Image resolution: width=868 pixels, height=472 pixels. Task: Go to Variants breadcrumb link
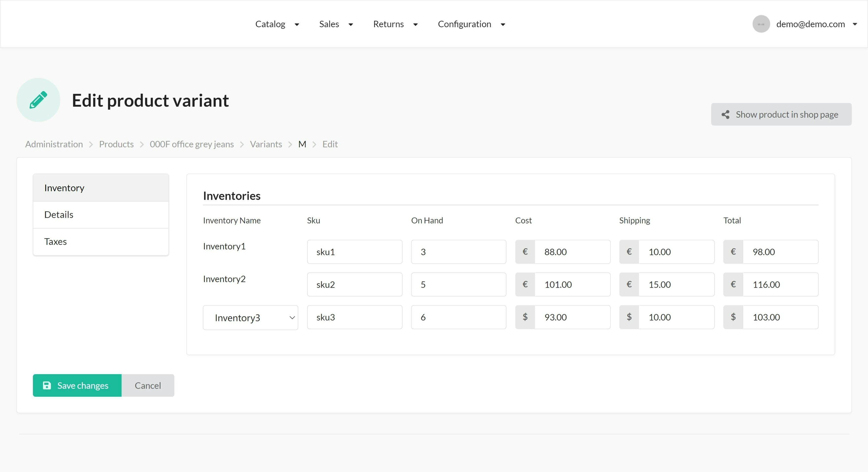[266, 144]
